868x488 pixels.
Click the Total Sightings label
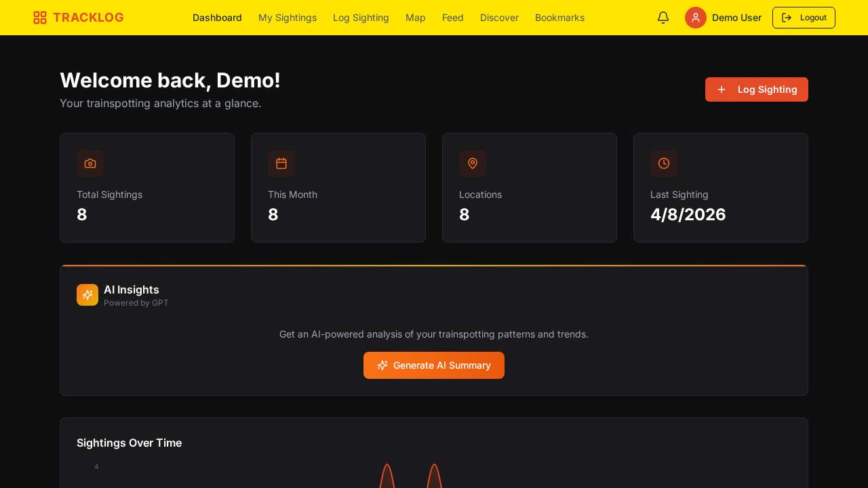(109, 195)
